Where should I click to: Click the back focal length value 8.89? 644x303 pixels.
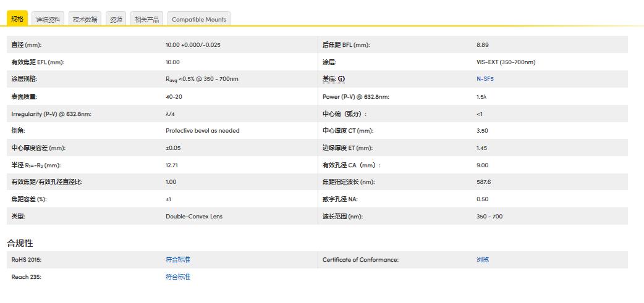pos(482,45)
